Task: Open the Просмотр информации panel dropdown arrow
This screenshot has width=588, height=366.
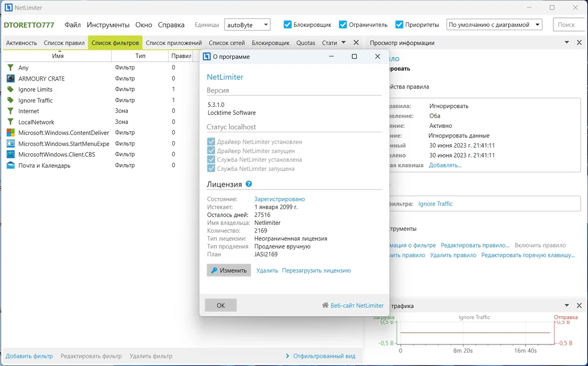Action: click(x=567, y=43)
